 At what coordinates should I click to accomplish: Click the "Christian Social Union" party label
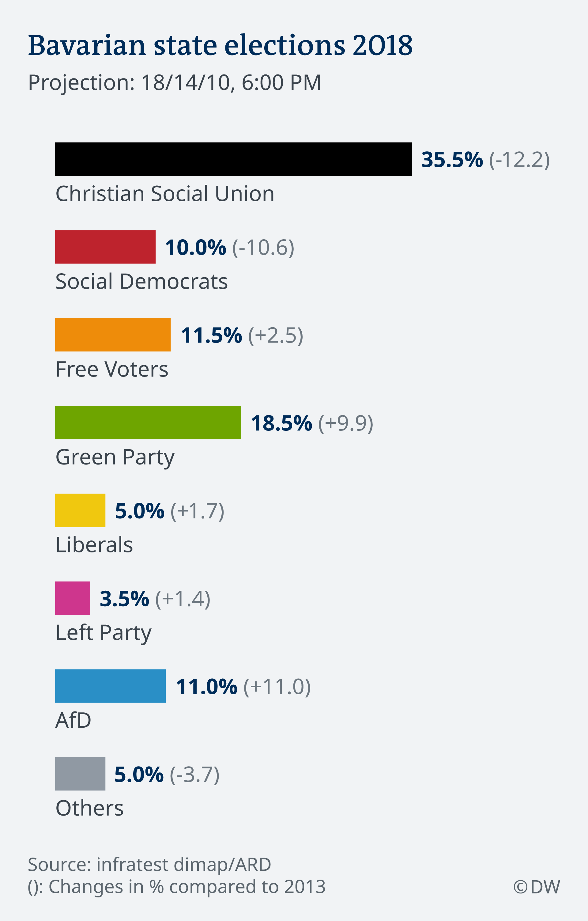(165, 194)
